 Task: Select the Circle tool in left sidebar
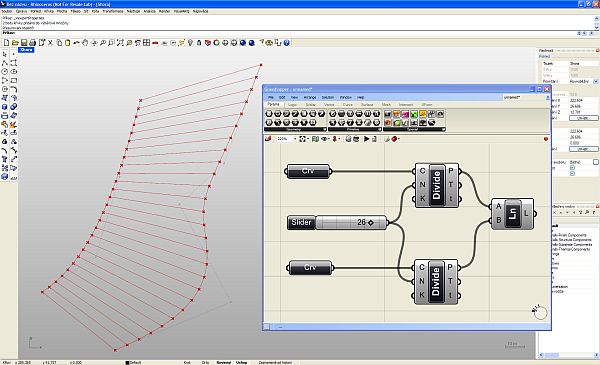click(x=5, y=72)
